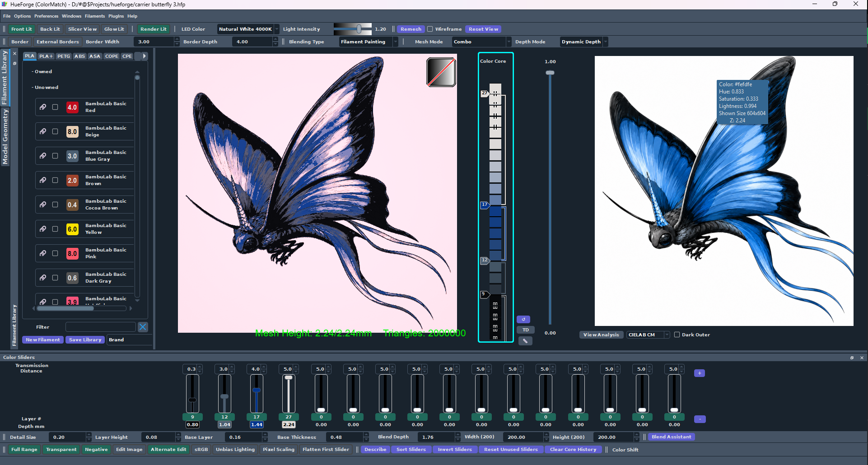
Task: Open the Depth Mode Dynamic Depth dropdown
Action: click(x=584, y=42)
